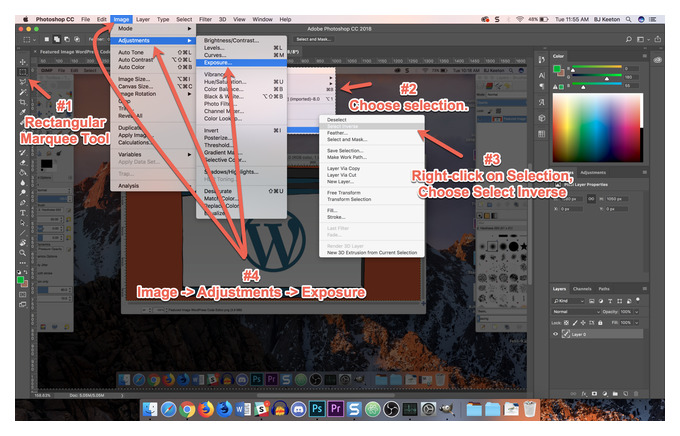Switch to the Adjustments panel tab

593,173
